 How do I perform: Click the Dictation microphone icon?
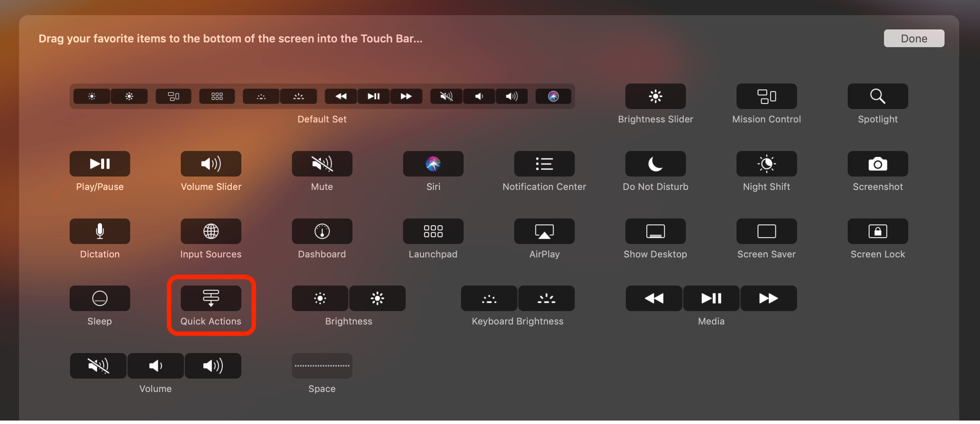click(99, 231)
